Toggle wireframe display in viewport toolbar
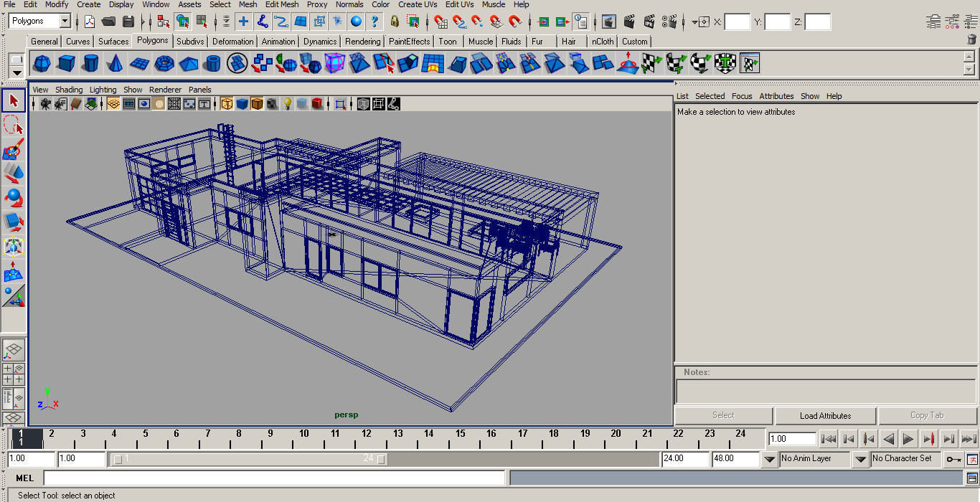The image size is (980, 502). (x=227, y=104)
